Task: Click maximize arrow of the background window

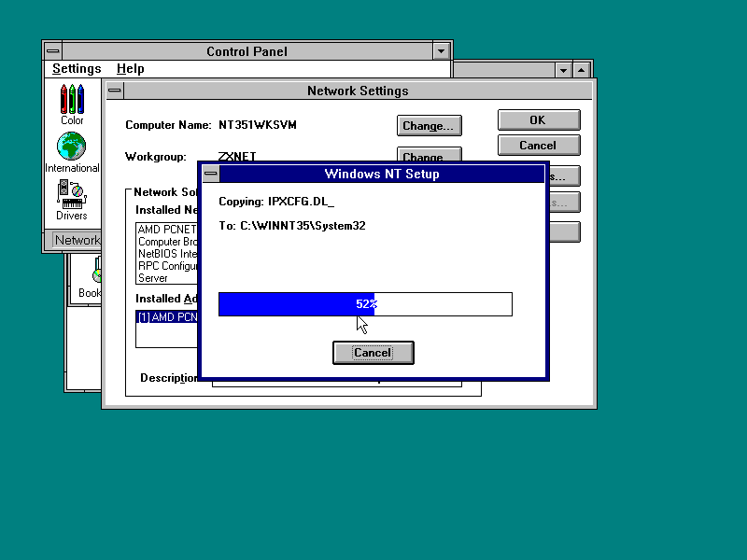Action: click(x=581, y=70)
